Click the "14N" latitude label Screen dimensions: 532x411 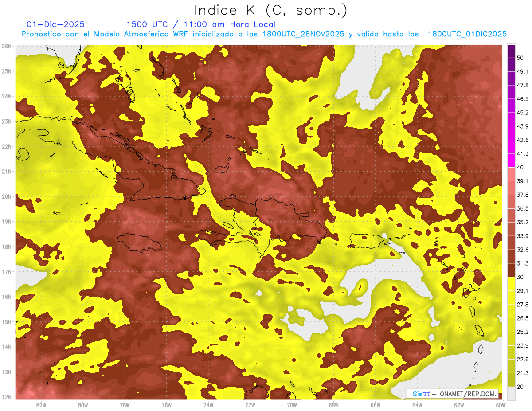(7, 347)
